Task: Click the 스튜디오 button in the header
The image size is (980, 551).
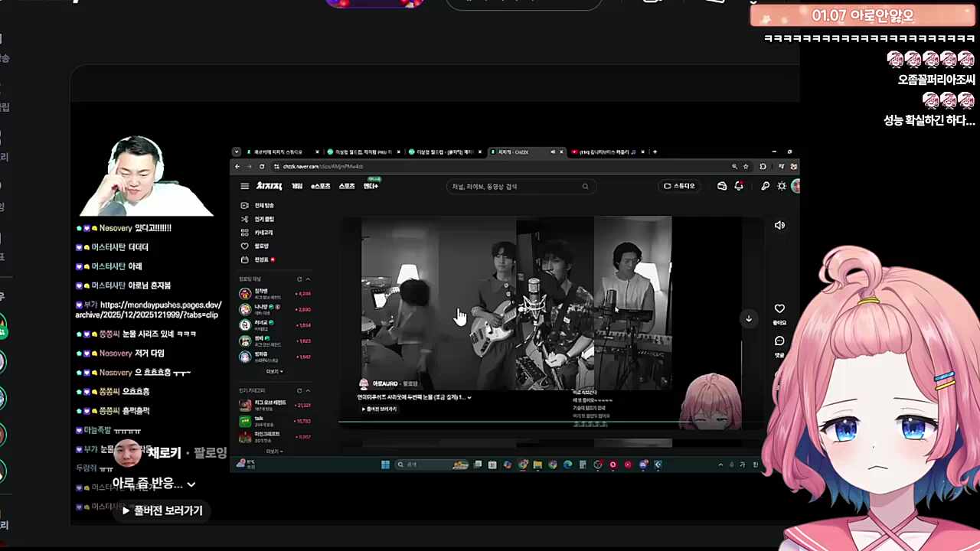Action: 679,186
